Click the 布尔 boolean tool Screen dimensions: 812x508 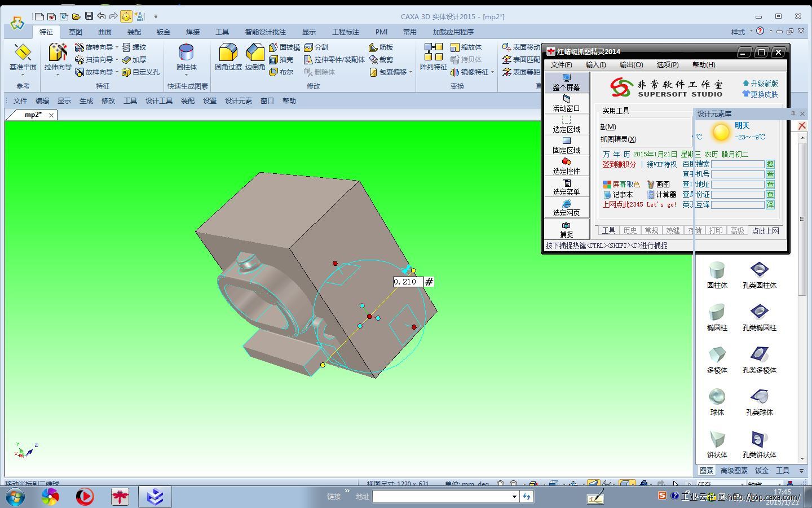pos(281,72)
